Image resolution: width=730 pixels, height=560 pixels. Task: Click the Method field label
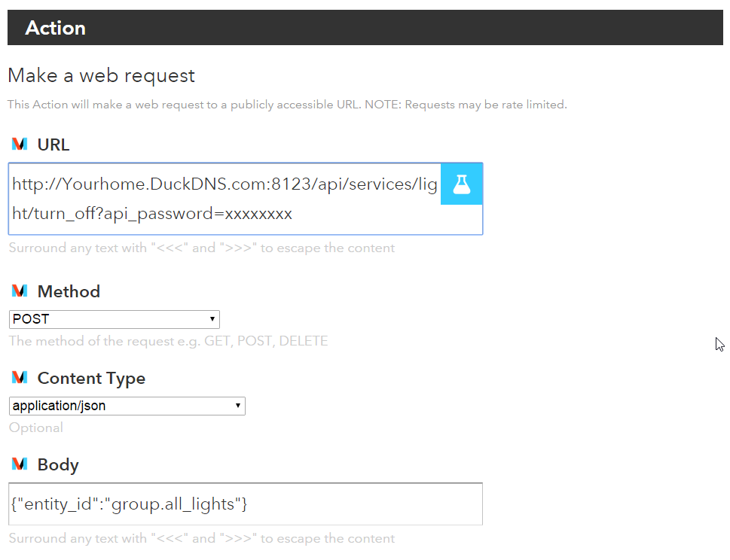click(69, 291)
